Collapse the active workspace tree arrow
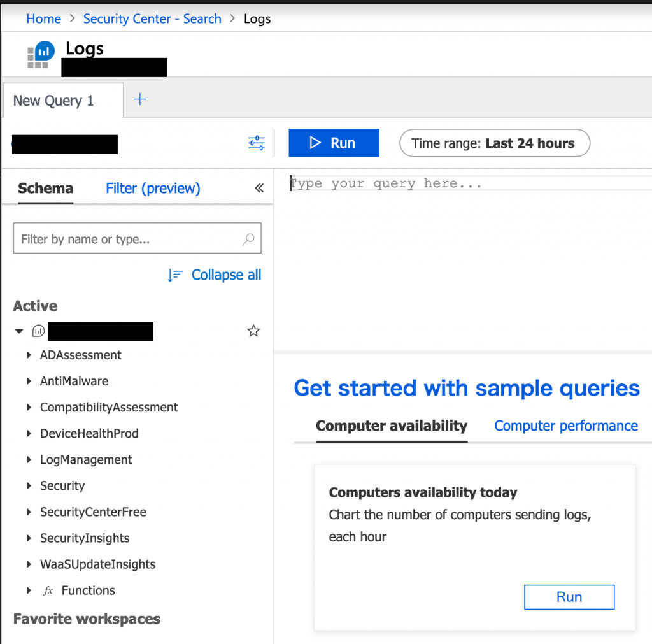The width and height of the screenshot is (652, 644). (19, 331)
